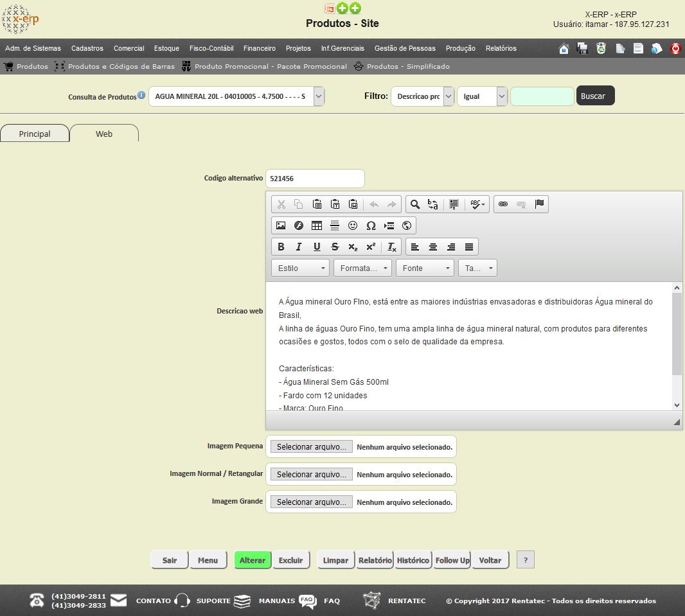This screenshot has width=685, height=616.
Task: Insert an anchor with the flag icon
Action: point(540,204)
